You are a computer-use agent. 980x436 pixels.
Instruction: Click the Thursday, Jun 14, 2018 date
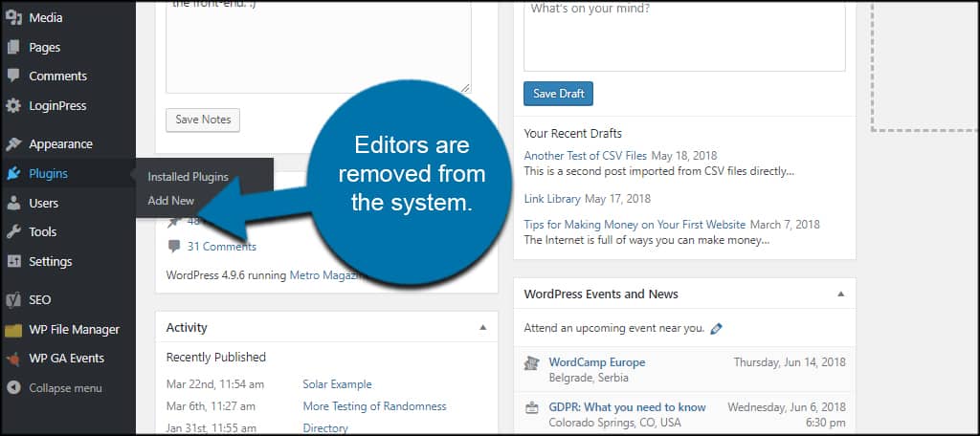(790, 362)
